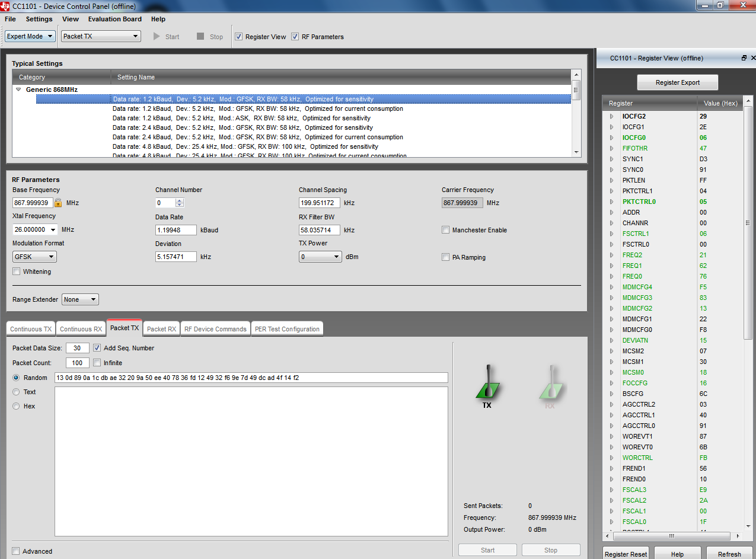Open the Xtal Frequency dropdown
The image size is (756, 559).
click(35, 229)
